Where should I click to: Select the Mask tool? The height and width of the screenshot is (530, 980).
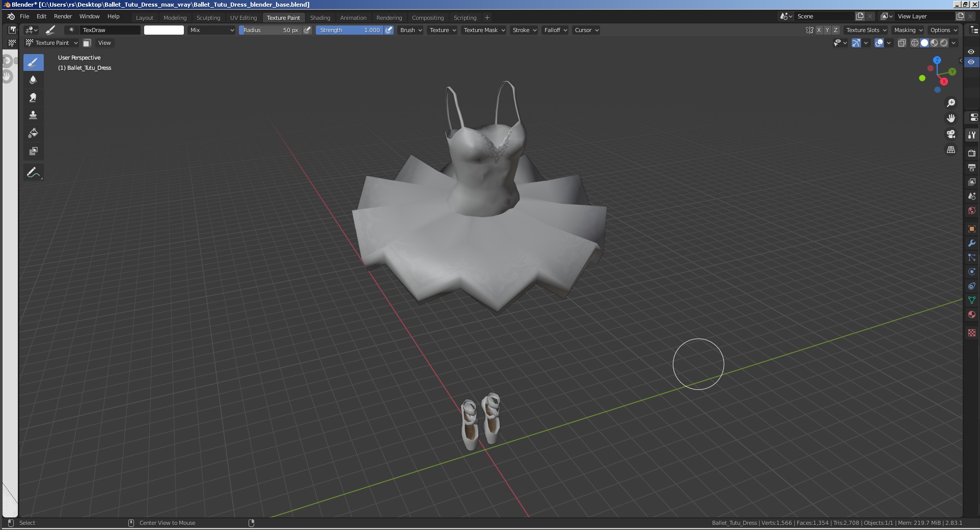(33, 151)
